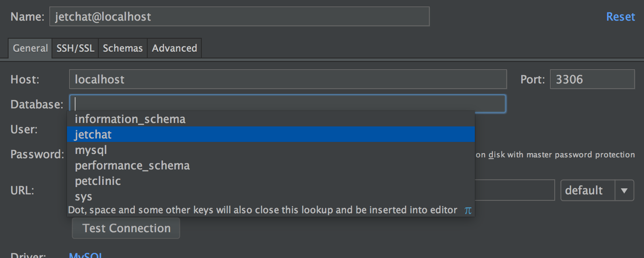The height and width of the screenshot is (258, 644).
Task: Open the default URL options dropdown arrow
Action: (x=625, y=190)
